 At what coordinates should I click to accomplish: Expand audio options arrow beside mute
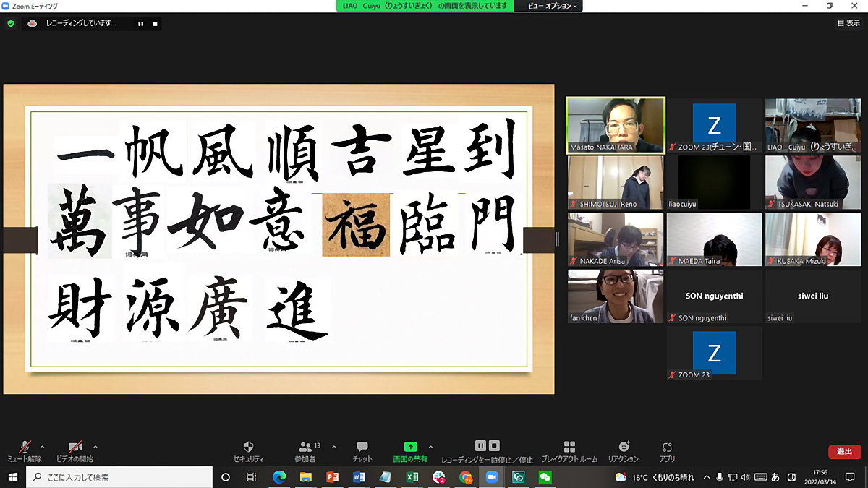pyautogui.click(x=42, y=447)
